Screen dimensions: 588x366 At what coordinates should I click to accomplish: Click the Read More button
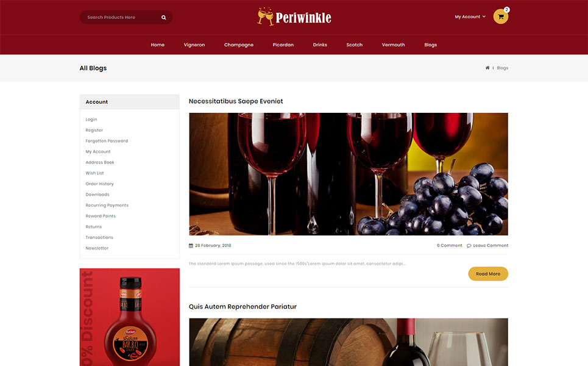click(x=488, y=274)
